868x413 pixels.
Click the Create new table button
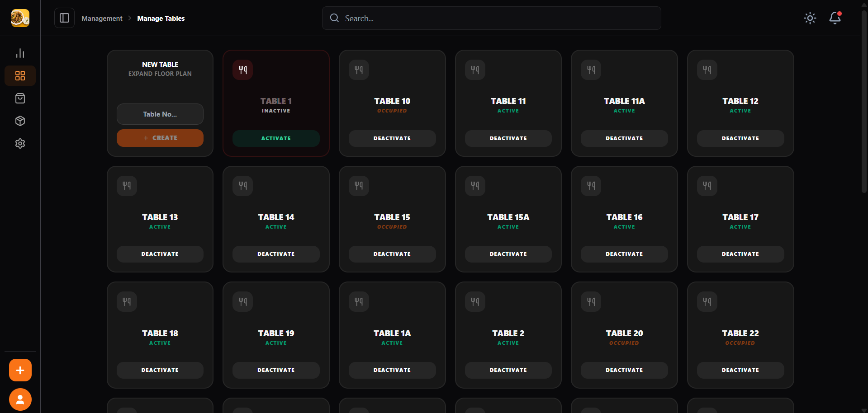coord(160,138)
